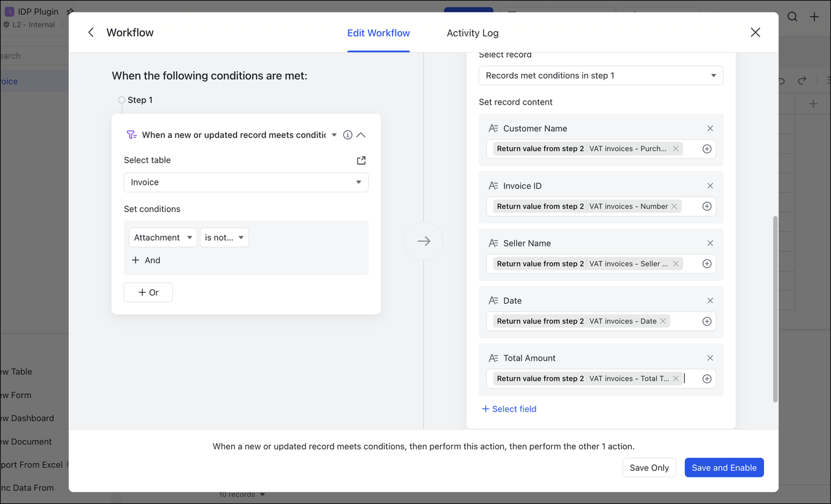Open the Invoice table dropdown

[246, 182]
